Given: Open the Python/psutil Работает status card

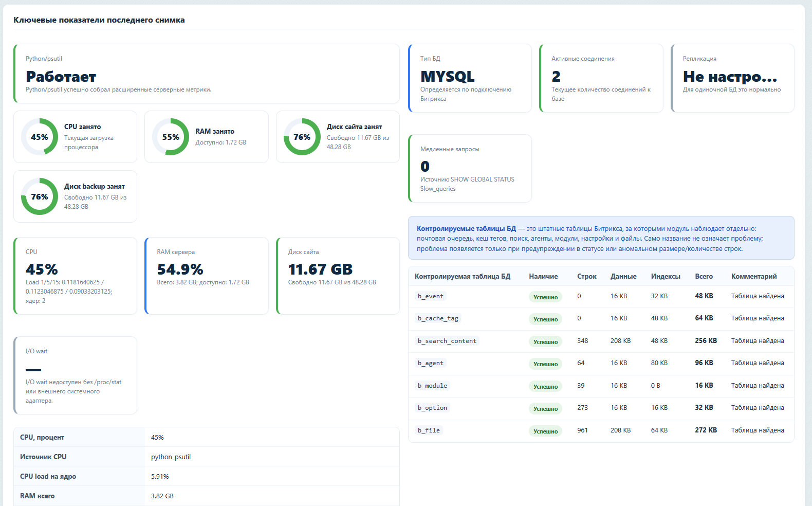Looking at the screenshot, I should click(x=207, y=74).
